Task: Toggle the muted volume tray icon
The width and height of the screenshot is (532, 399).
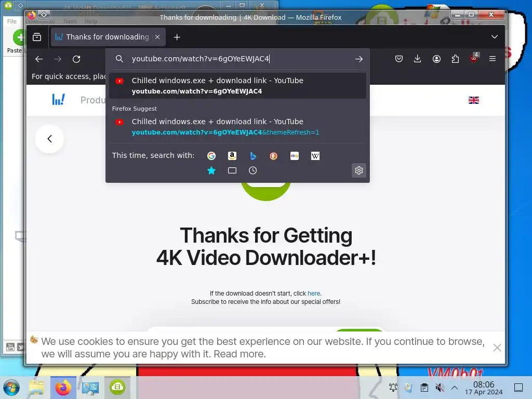Action: pos(440,388)
